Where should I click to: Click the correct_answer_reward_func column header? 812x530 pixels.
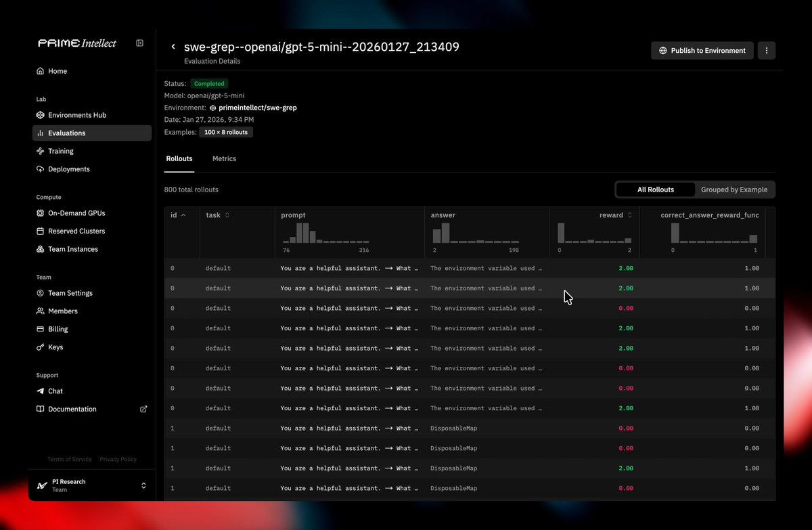pos(710,215)
